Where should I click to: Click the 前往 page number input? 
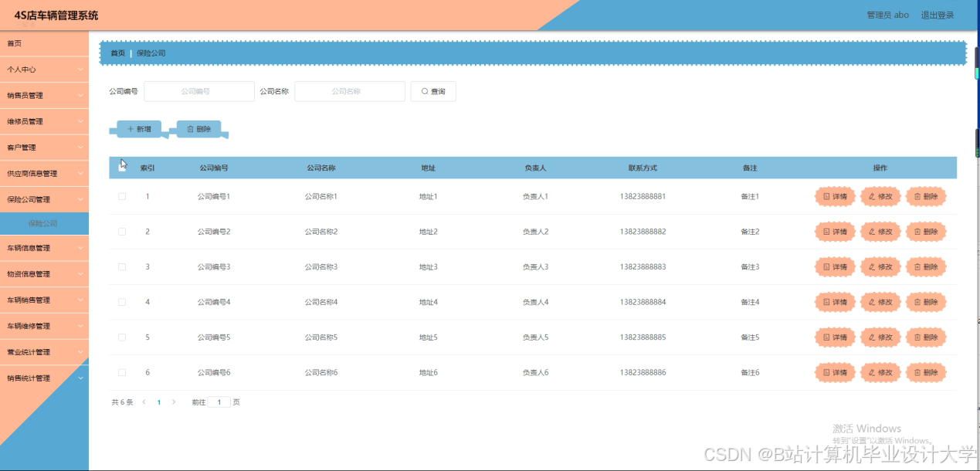219,402
